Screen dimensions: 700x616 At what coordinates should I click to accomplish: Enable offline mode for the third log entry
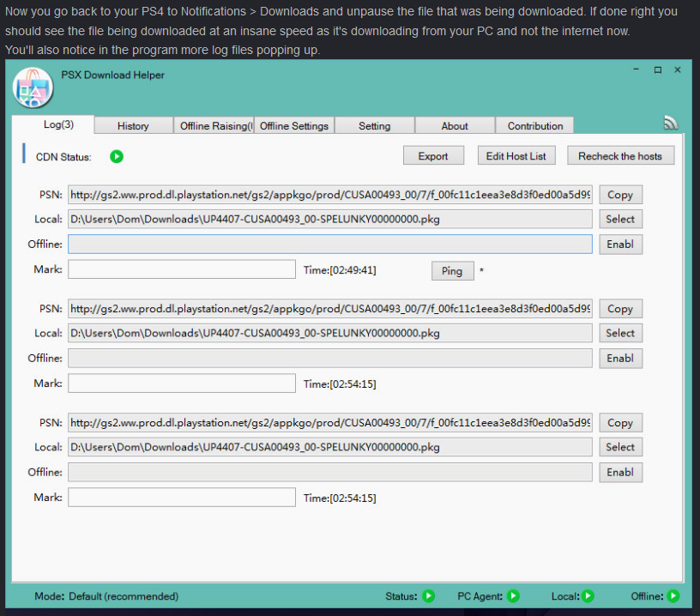coord(619,473)
